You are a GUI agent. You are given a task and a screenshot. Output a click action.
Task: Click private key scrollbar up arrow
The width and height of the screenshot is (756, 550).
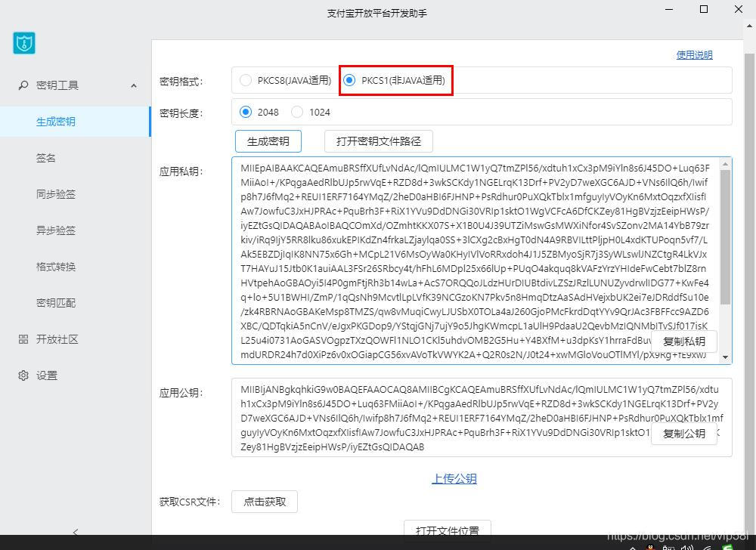pos(725,164)
